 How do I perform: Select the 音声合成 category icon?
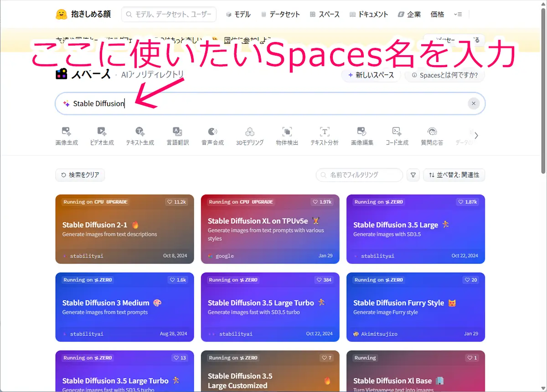(212, 132)
